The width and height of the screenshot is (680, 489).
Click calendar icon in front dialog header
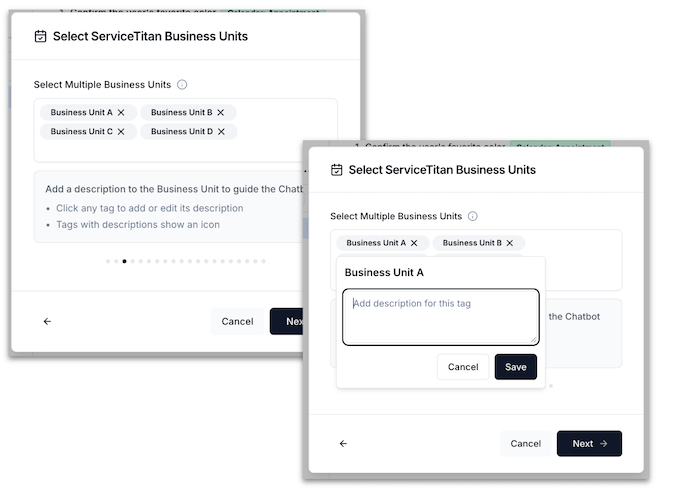pos(337,170)
